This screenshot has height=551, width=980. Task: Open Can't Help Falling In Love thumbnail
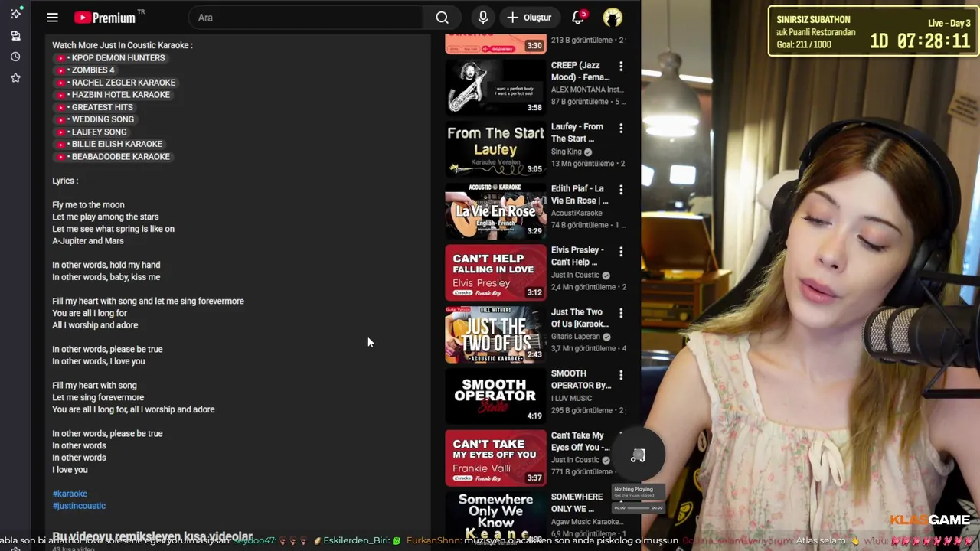tap(495, 272)
